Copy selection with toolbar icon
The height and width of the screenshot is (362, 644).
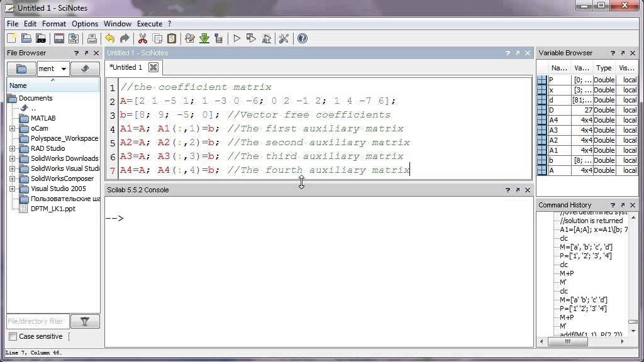click(157, 38)
